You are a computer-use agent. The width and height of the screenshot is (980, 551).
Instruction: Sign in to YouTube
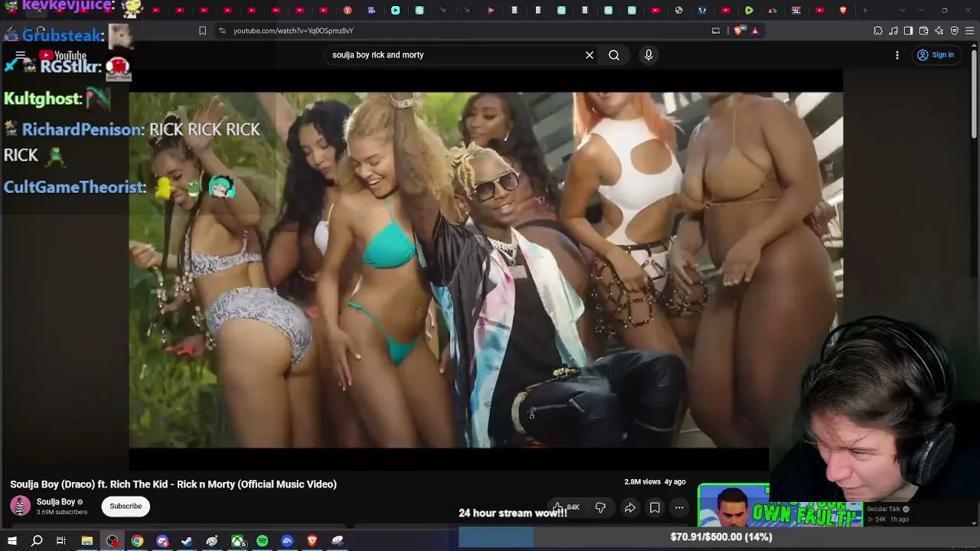pyautogui.click(x=936, y=55)
